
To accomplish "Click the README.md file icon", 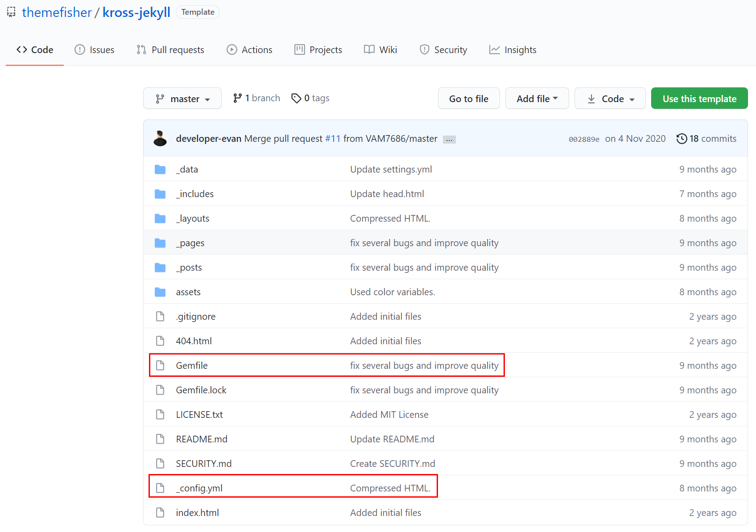I will tap(160, 439).
